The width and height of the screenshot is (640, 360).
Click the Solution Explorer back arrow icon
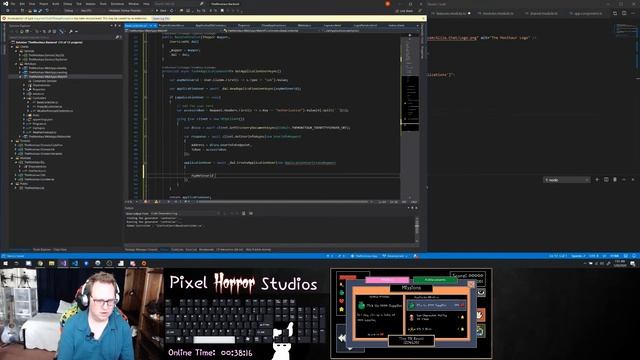click(x=12, y=31)
